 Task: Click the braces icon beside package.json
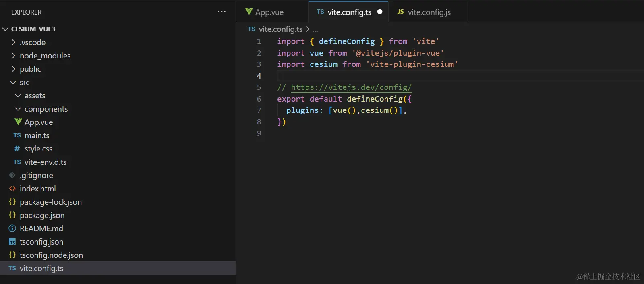click(12, 215)
